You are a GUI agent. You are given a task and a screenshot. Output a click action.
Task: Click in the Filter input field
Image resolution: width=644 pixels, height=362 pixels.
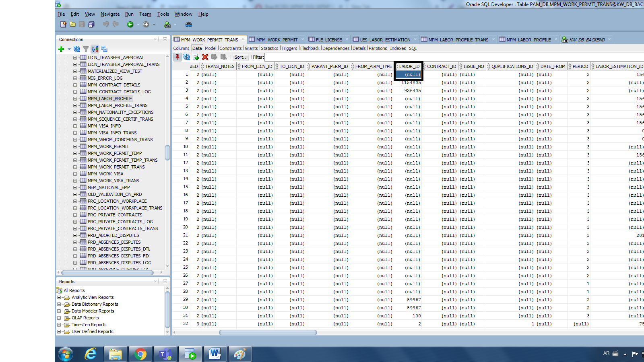pyautogui.click(x=454, y=57)
